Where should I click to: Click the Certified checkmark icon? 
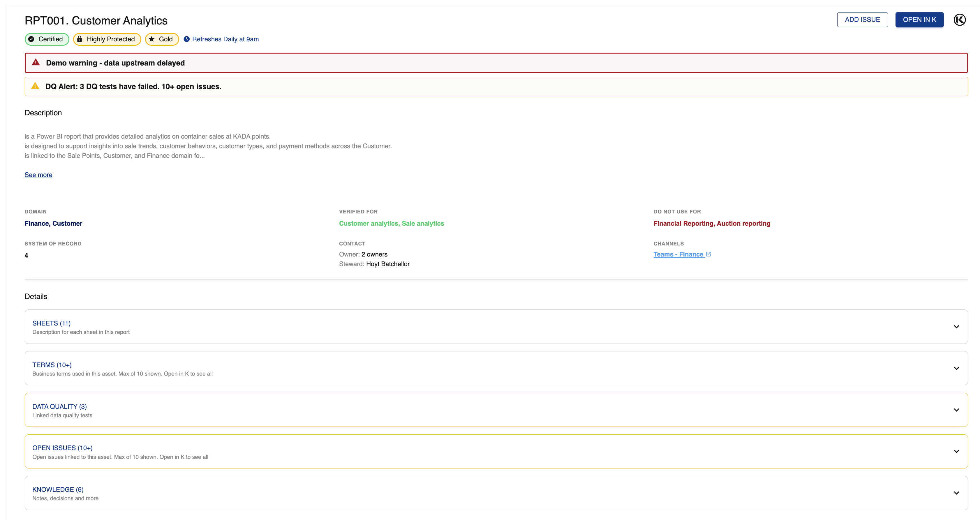[x=31, y=39]
